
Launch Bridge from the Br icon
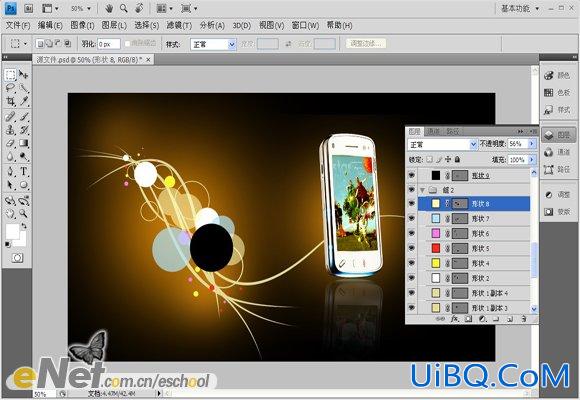click(x=28, y=8)
